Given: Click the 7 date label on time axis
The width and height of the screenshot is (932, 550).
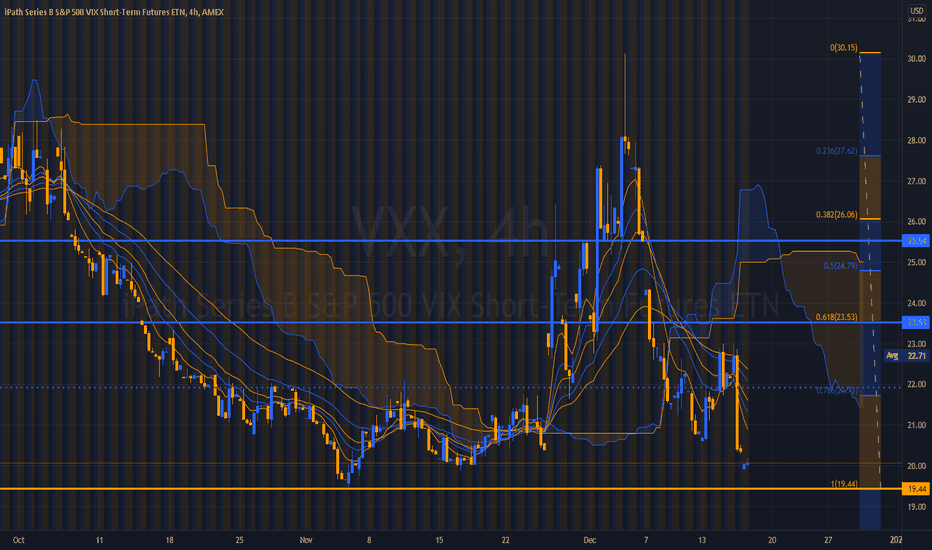Looking at the screenshot, I should pyautogui.click(x=646, y=540).
